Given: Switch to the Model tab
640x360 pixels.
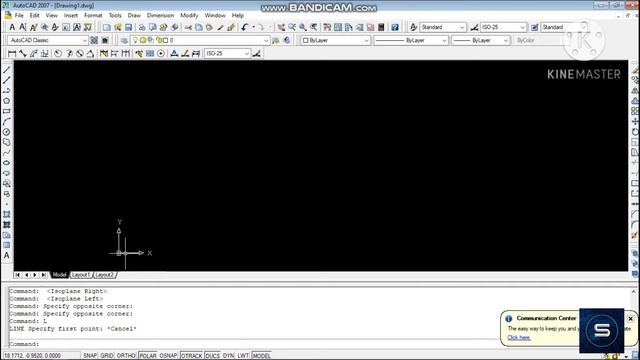Looking at the screenshot, I should (x=59, y=275).
